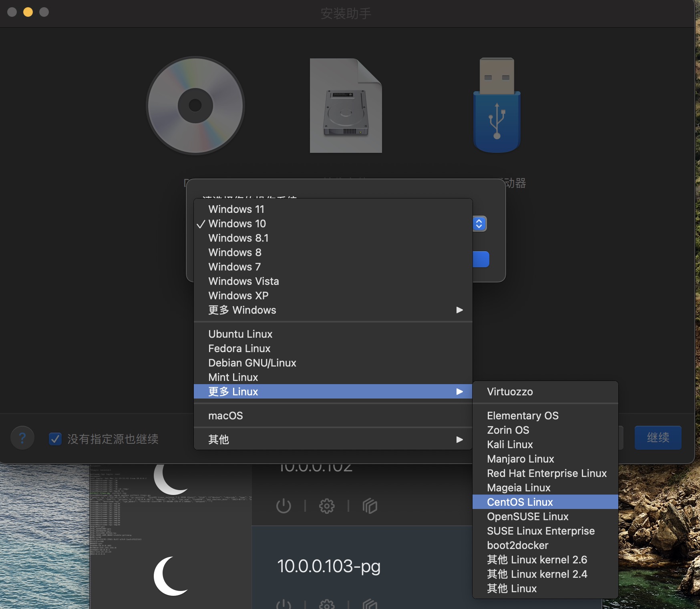This screenshot has height=609, width=700.
Task: Choose Virtuozzo in the Linux submenu
Action: coord(545,392)
